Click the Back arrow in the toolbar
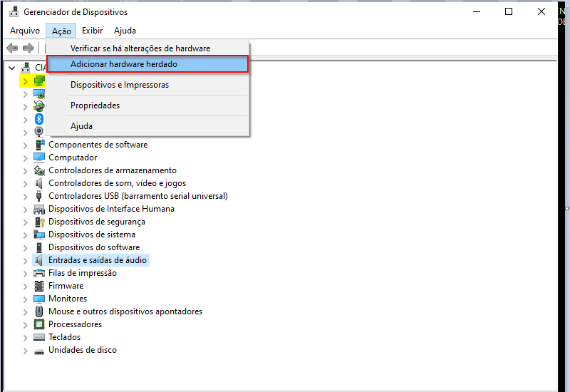570x392 pixels. 12,48
